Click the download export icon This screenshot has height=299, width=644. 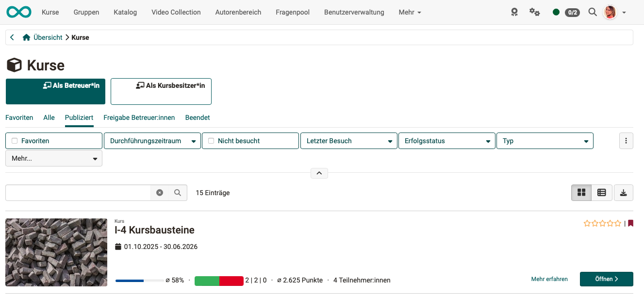tap(623, 193)
